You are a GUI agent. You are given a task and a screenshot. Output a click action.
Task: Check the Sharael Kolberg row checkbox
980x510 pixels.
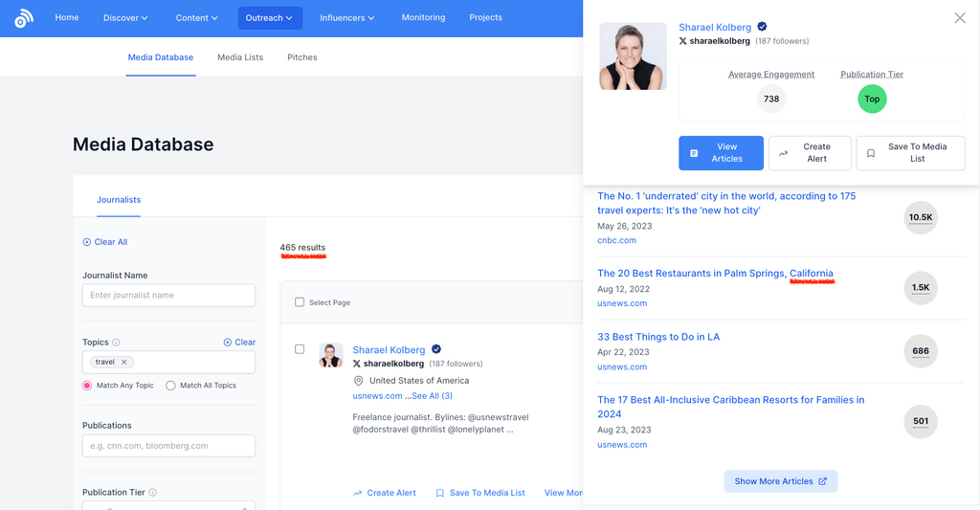tap(300, 349)
